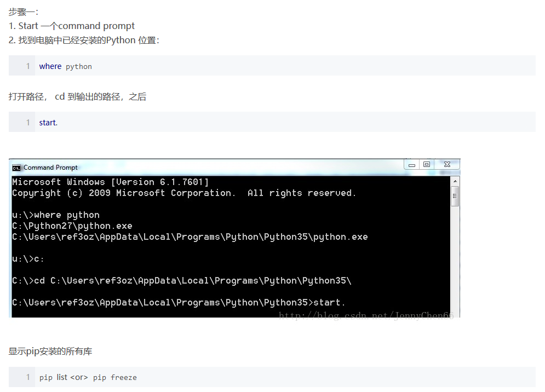Maximize the Command Prompt window
Viewport: 545px width, 392px height.
pyautogui.click(x=427, y=164)
